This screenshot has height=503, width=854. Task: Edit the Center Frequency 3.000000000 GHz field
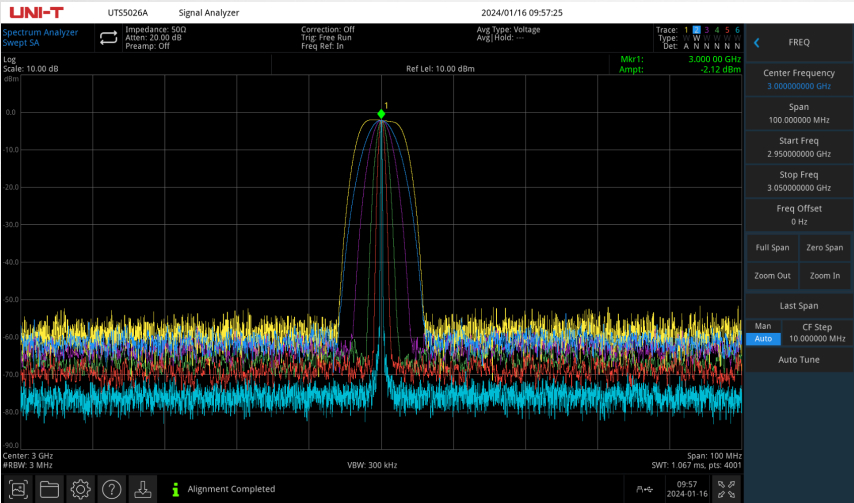(799, 79)
